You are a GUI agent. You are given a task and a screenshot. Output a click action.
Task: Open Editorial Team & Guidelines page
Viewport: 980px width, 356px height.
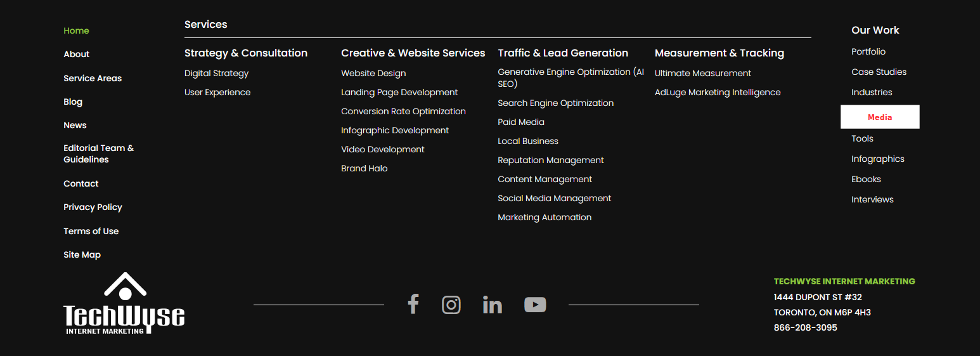point(98,154)
